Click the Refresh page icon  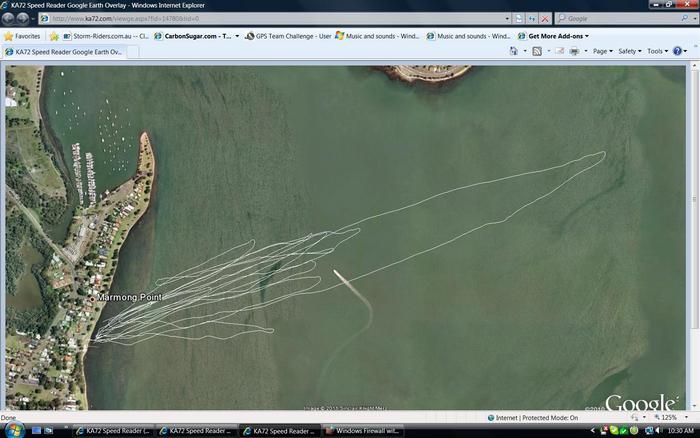pos(532,18)
